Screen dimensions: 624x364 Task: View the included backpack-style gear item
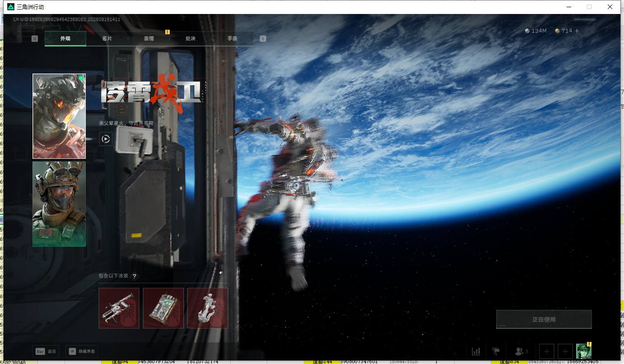coord(163,308)
